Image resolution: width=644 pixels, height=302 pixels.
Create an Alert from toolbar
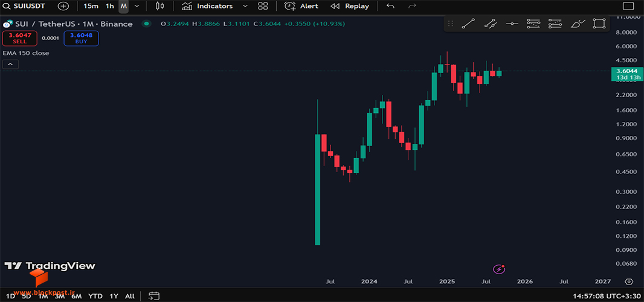tap(301, 6)
